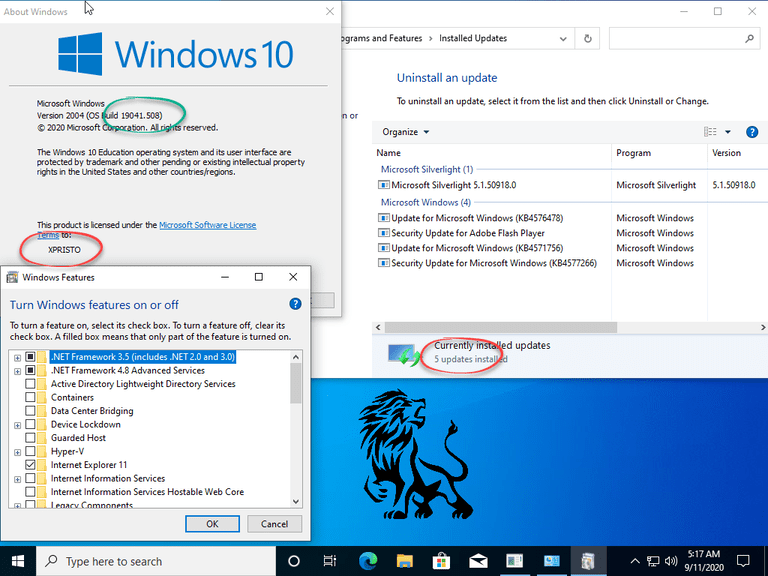Open File Explorer from the taskbar

pyautogui.click(x=405, y=561)
